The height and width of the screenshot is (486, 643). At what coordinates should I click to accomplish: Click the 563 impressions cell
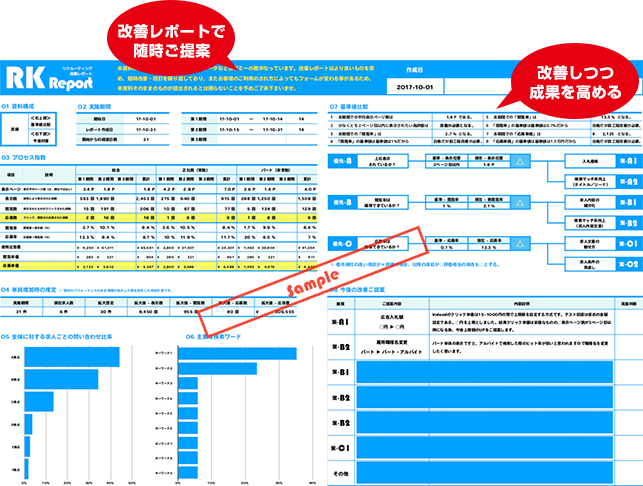coord(86,199)
